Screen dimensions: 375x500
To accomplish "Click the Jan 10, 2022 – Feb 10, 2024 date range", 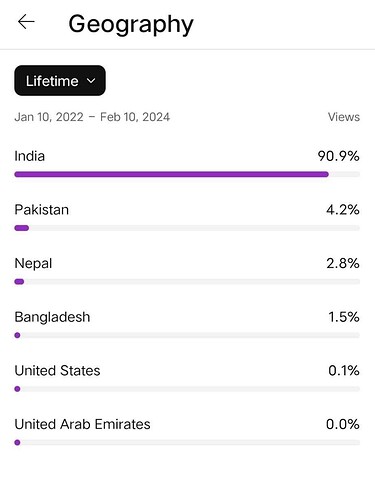I will point(92,117).
